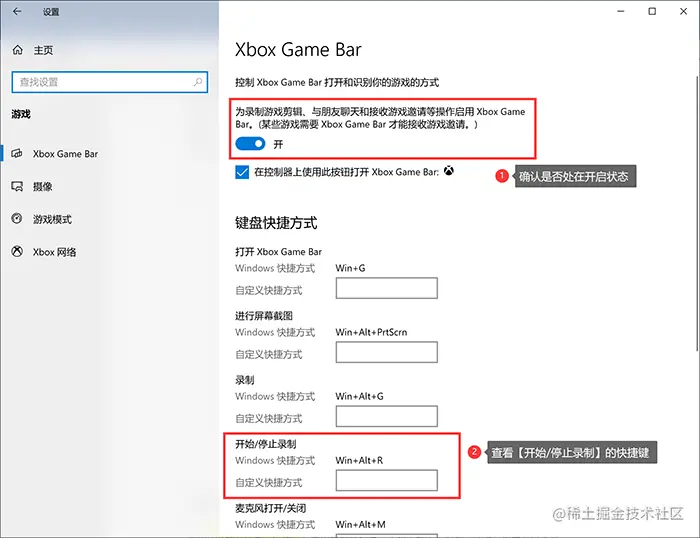Select 游戏模式 menu label
This screenshot has width=700, height=538.
click(x=52, y=219)
